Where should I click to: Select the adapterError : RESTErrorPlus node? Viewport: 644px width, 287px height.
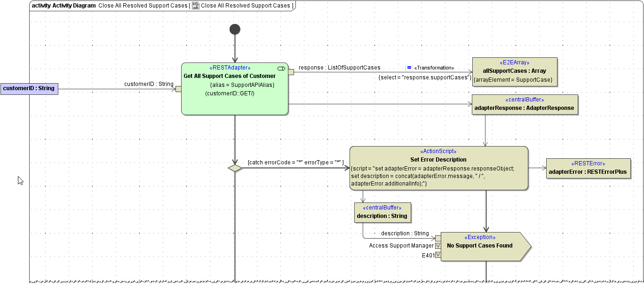click(588, 168)
